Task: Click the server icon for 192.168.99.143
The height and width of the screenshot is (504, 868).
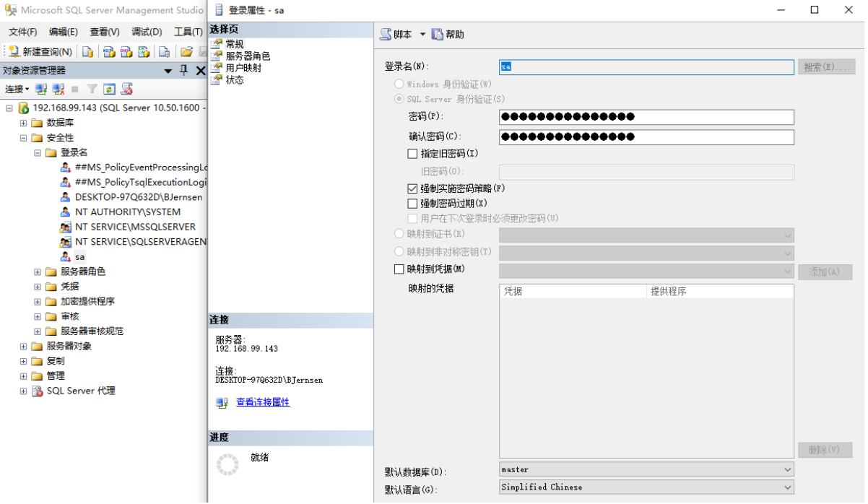Action: tap(23, 108)
